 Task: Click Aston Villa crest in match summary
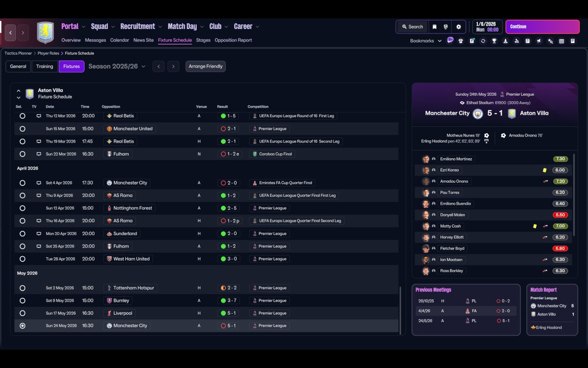[512, 114]
